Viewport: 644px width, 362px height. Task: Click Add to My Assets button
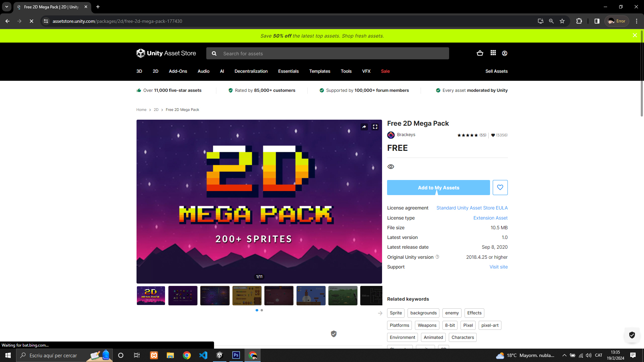tap(438, 188)
